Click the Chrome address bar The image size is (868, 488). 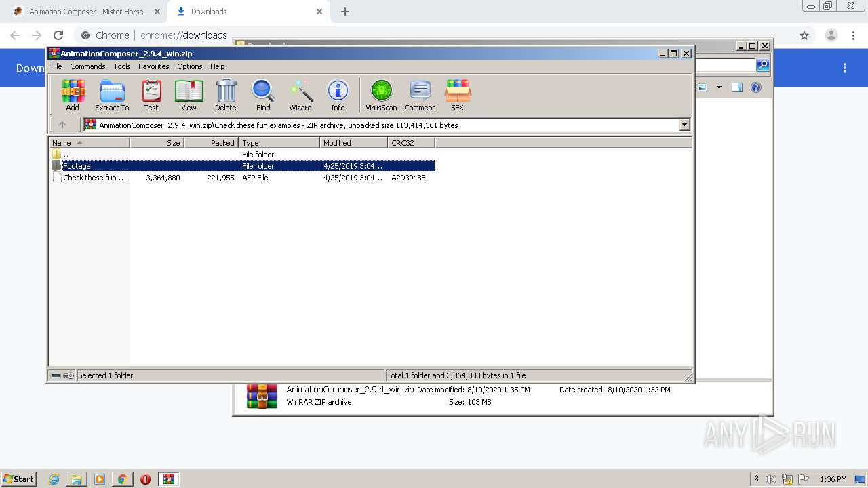(x=434, y=35)
